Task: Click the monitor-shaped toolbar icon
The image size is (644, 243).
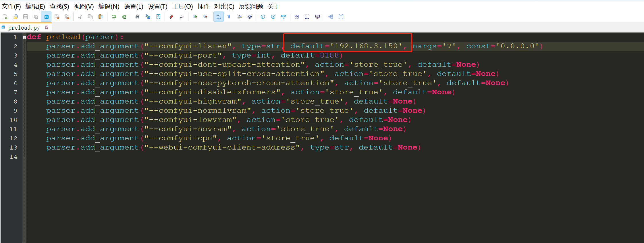Action: pos(317,17)
